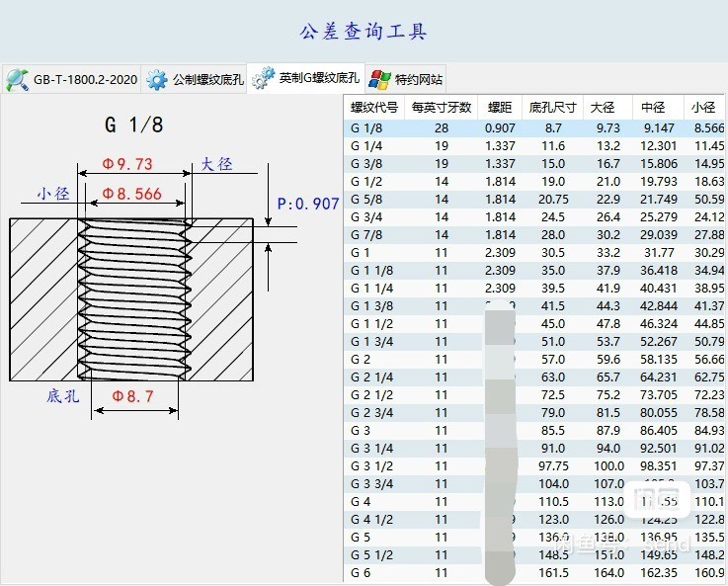Click pitch diameter value 21.749
The image size is (728, 586).
(659, 200)
